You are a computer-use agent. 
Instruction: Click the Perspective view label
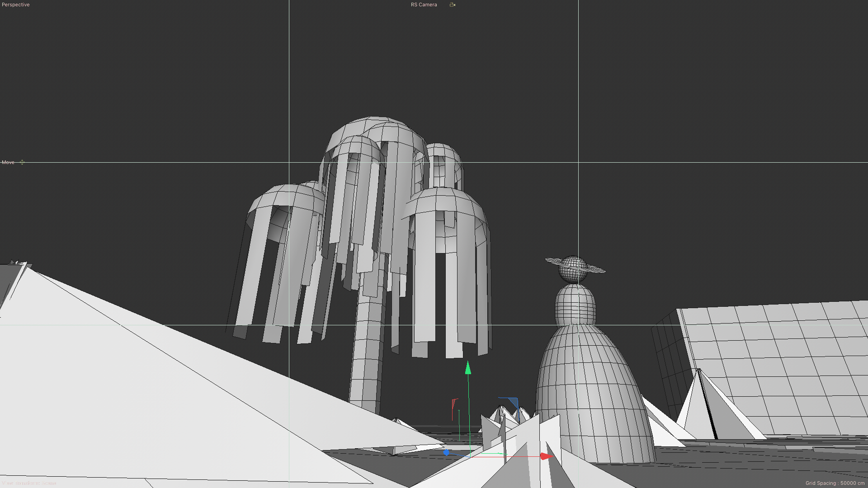[x=16, y=5]
